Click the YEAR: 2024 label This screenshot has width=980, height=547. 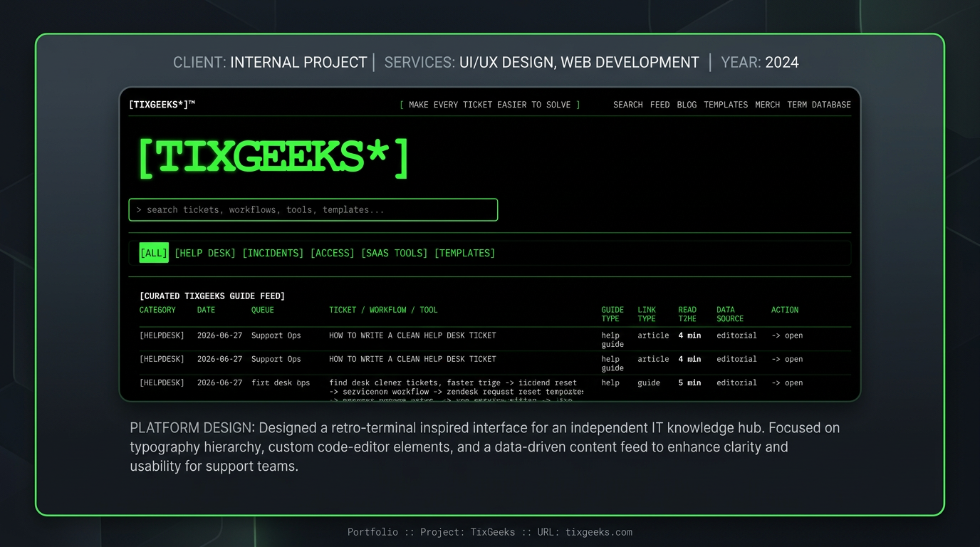click(x=760, y=63)
